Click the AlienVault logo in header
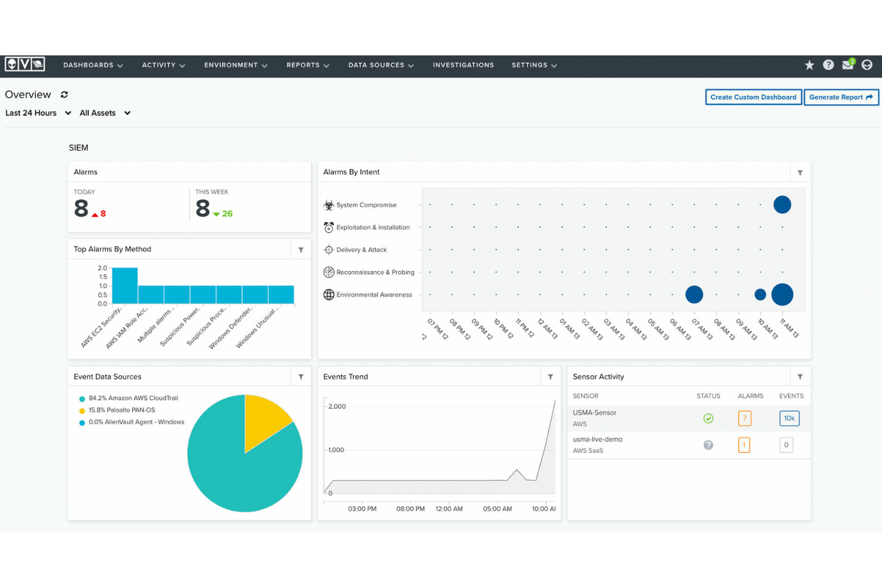882x588 pixels. [25, 64]
